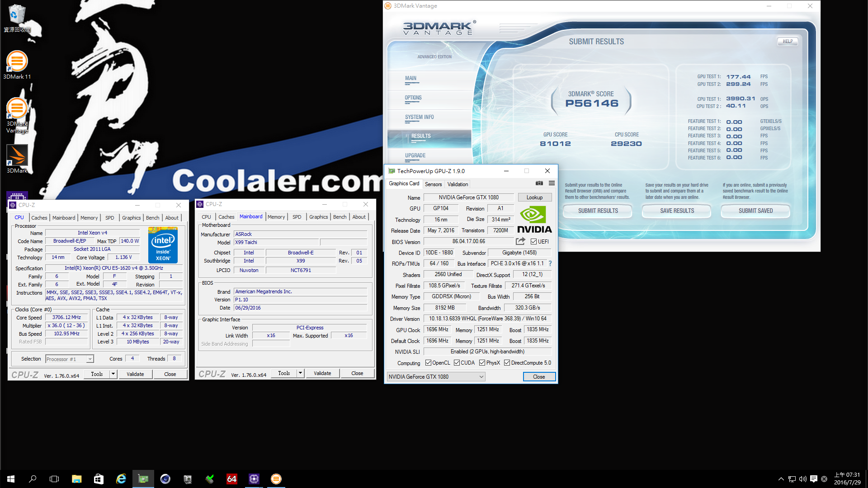868x488 pixels.
Task: Select OPTIONS in 3DMark Vantage sidebar
Action: [x=413, y=98]
